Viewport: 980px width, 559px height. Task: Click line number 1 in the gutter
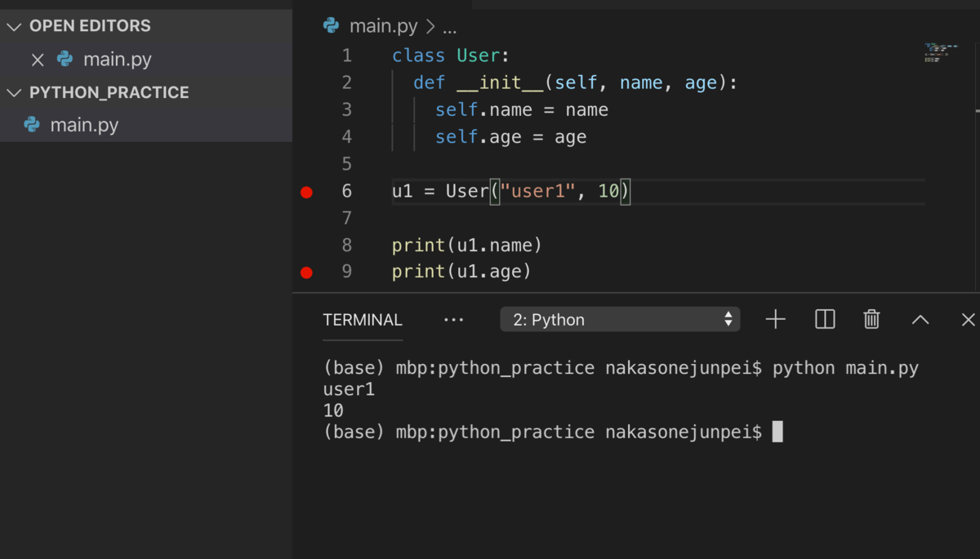(x=347, y=55)
